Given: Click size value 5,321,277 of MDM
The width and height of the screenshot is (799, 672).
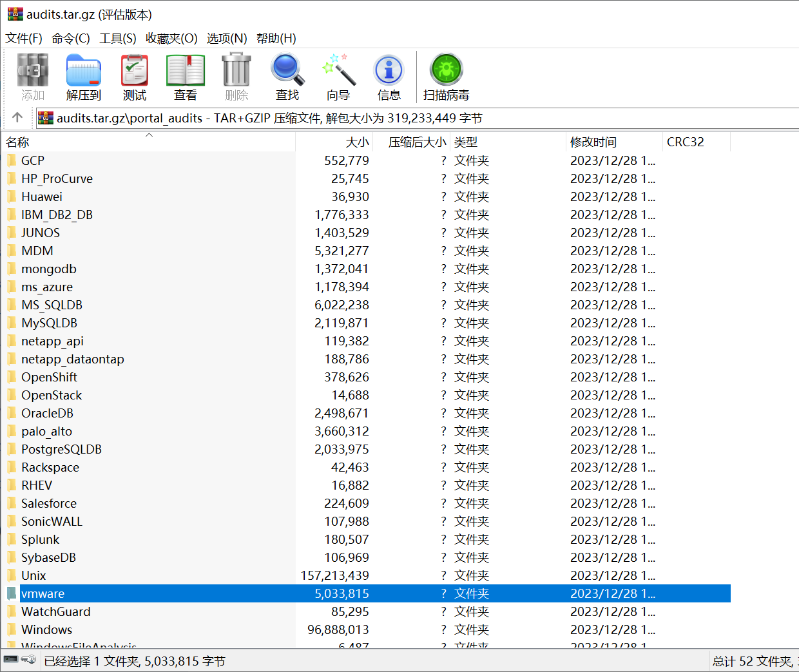Looking at the screenshot, I should pyautogui.click(x=342, y=251).
